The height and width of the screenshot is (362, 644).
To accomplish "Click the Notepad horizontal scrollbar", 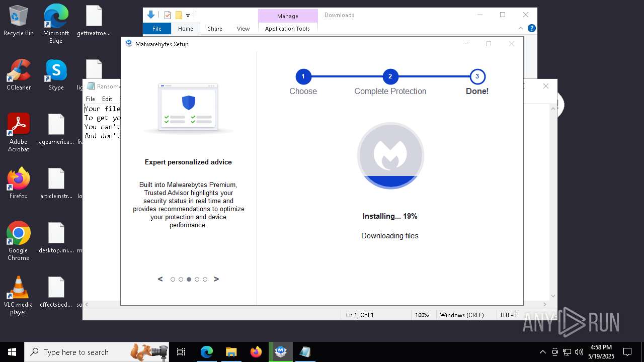I will (x=316, y=305).
